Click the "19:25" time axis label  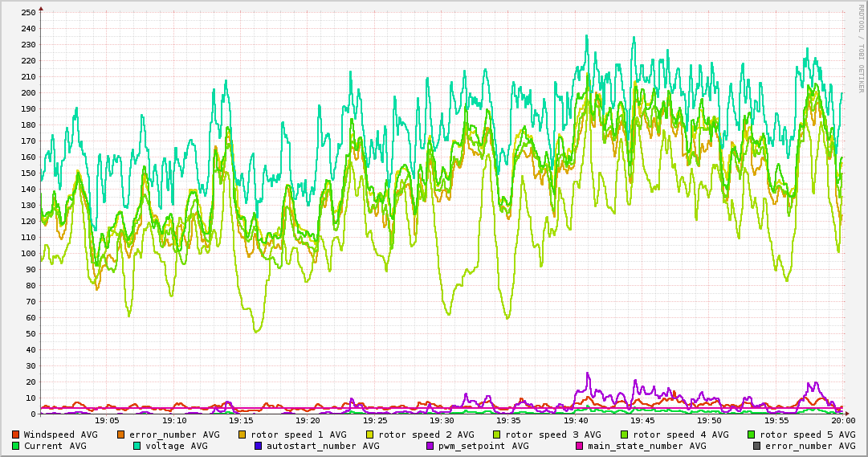pyautogui.click(x=375, y=421)
